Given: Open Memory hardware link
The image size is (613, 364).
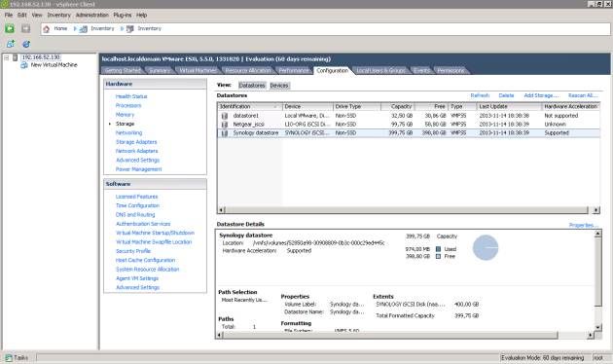Looking at the screenshot, I should 125,115.
